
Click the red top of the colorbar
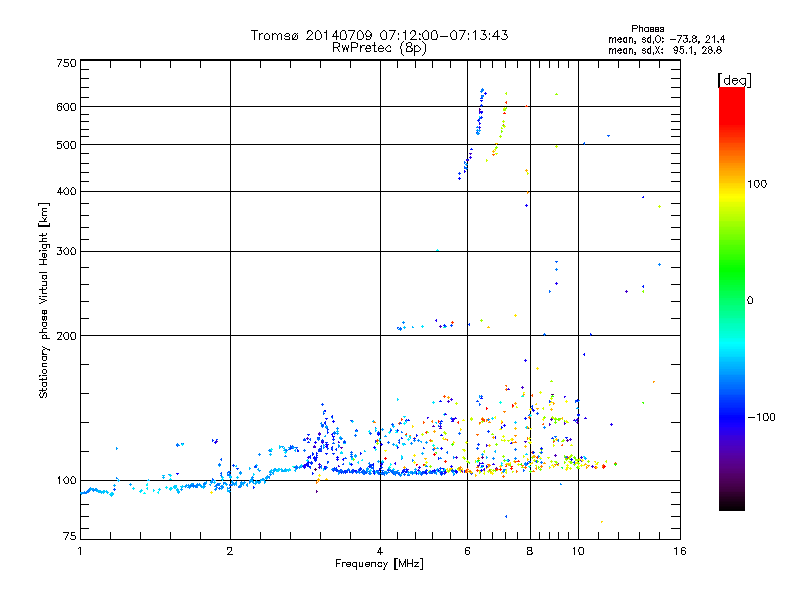point(731,96)
